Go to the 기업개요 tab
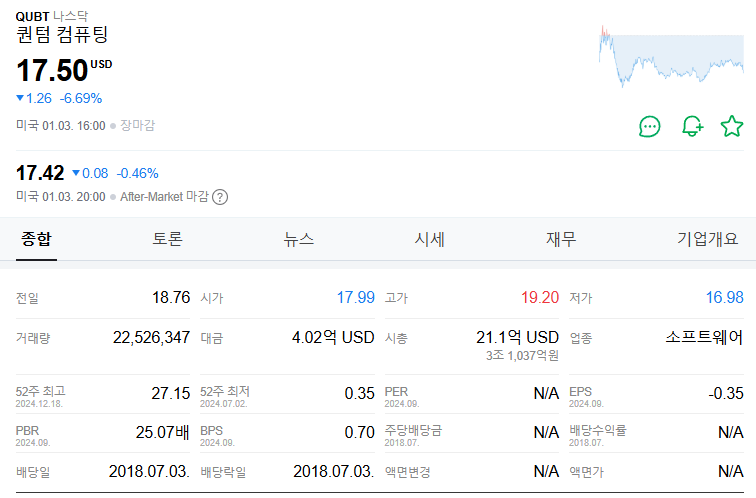This screenshot has height=498, width=756. click(707, 239)
